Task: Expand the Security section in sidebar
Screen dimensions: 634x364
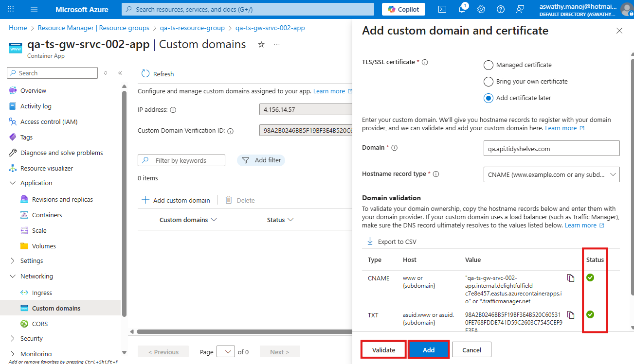Action: [x=13, y=338]
